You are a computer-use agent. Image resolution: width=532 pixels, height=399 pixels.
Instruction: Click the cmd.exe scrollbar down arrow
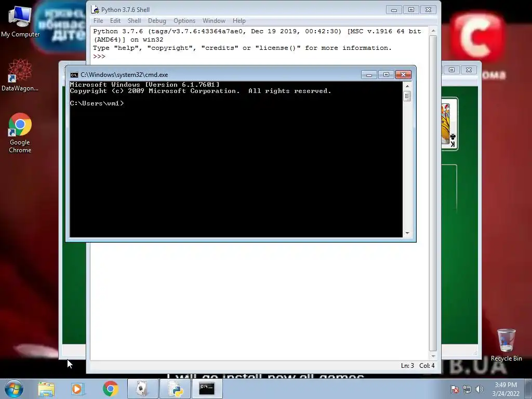(x=407, y=233)
